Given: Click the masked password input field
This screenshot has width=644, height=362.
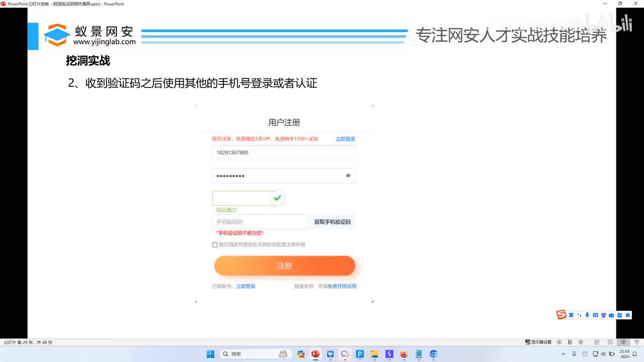Looking at the screenshot, I should (284, 175).
